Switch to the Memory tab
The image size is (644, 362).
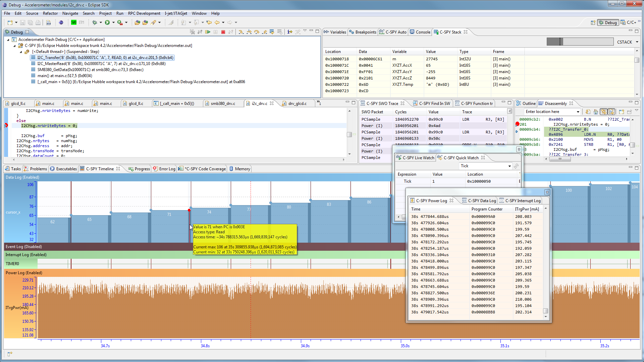point(240,169)
